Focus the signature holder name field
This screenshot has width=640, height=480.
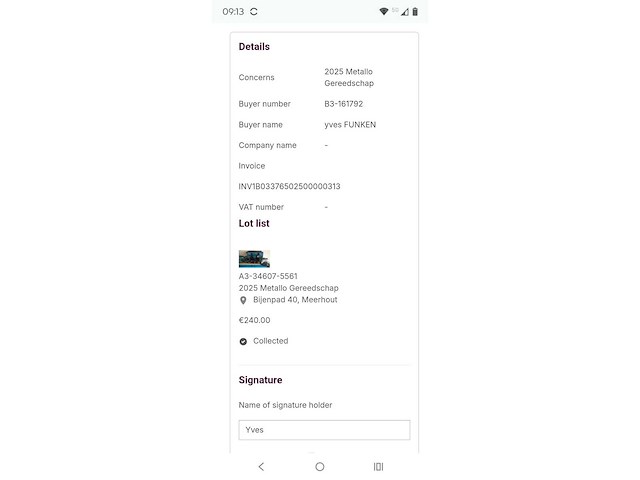point(324,430)
